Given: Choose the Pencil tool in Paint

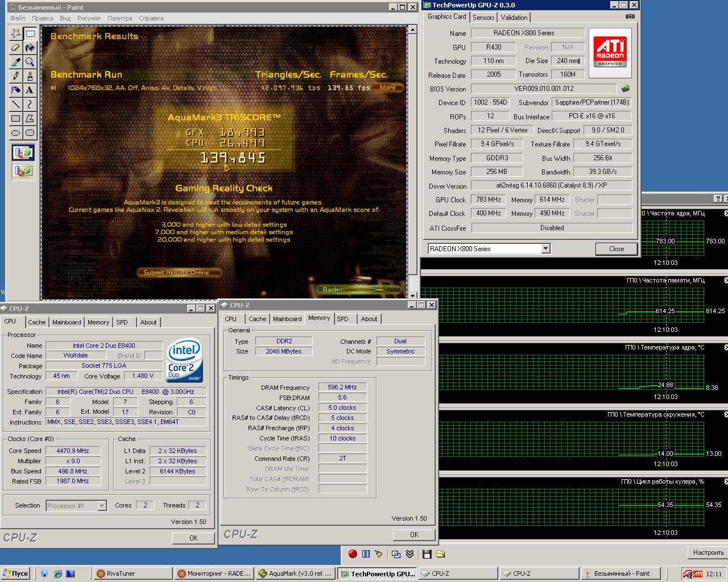Looking at the screenshot, I should [x=16, y=76].
